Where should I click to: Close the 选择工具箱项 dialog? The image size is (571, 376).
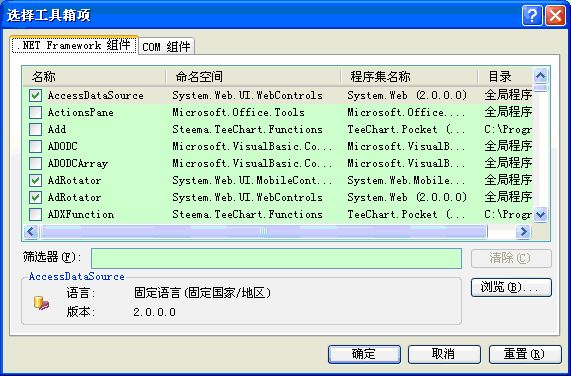click(555, 16)
